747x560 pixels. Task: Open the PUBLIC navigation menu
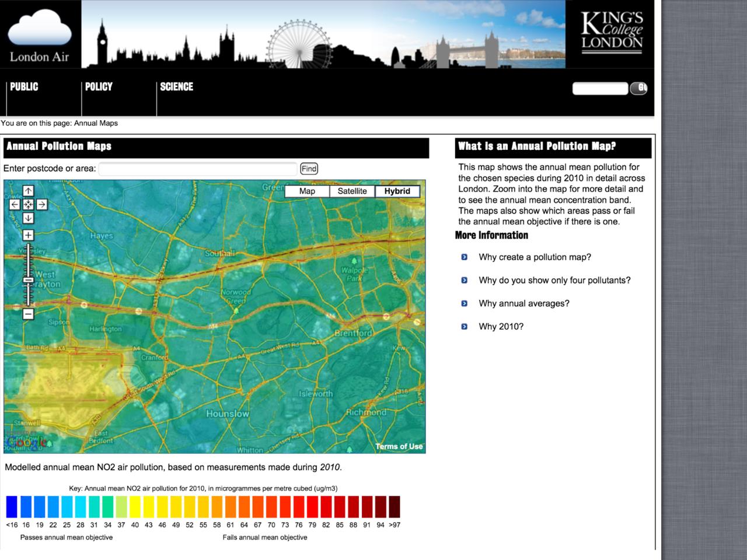pyautogui.click(x=24, y=87)
